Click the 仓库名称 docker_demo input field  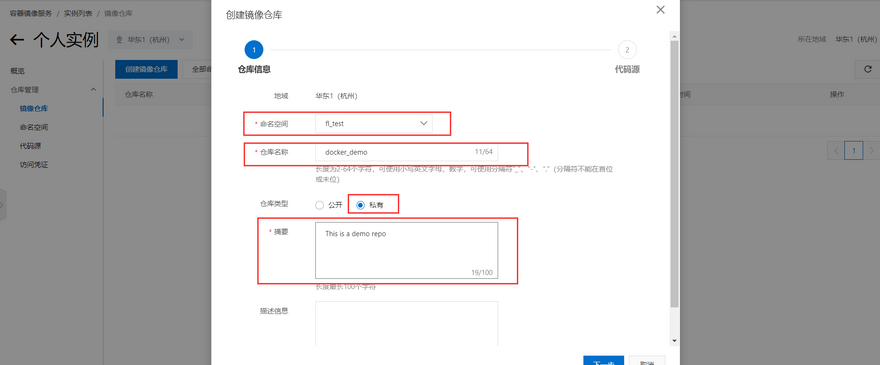406,152
